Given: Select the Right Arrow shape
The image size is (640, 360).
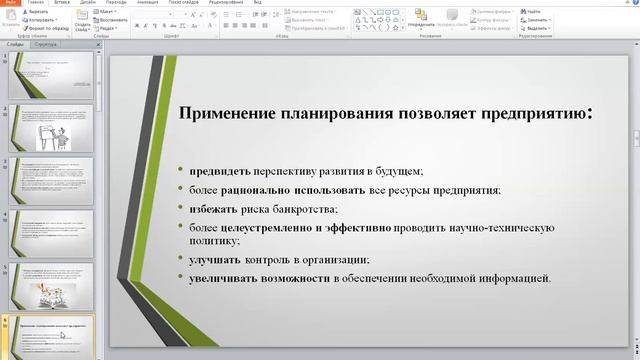Looking at the screenshot, I should (380, 20).
